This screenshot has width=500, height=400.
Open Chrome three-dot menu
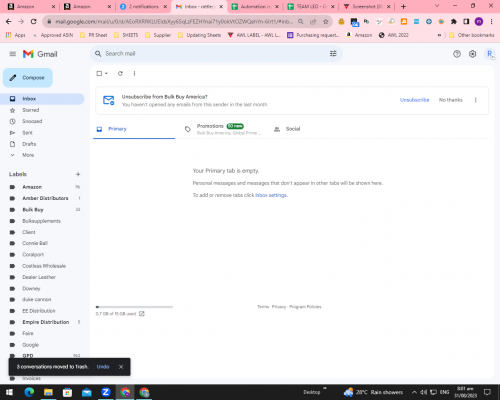tap(492, 22)
